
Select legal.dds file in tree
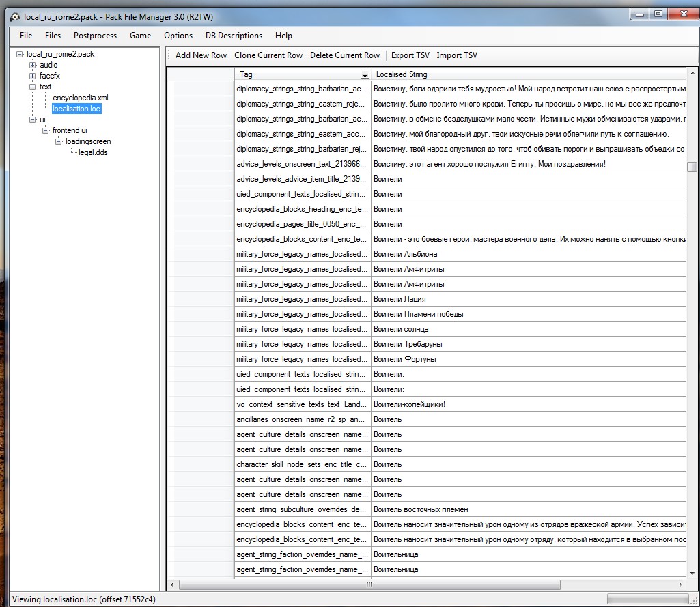(x=93, y=152)
